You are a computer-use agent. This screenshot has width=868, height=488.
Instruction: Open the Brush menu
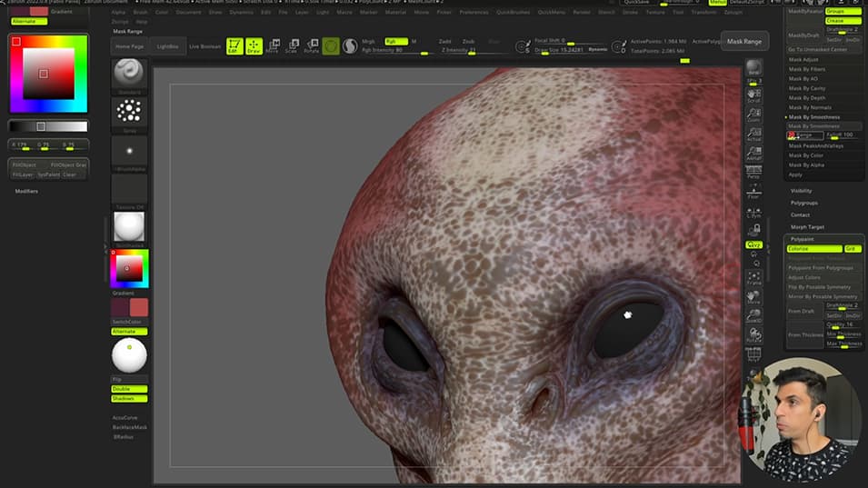[x=141, y=12]
